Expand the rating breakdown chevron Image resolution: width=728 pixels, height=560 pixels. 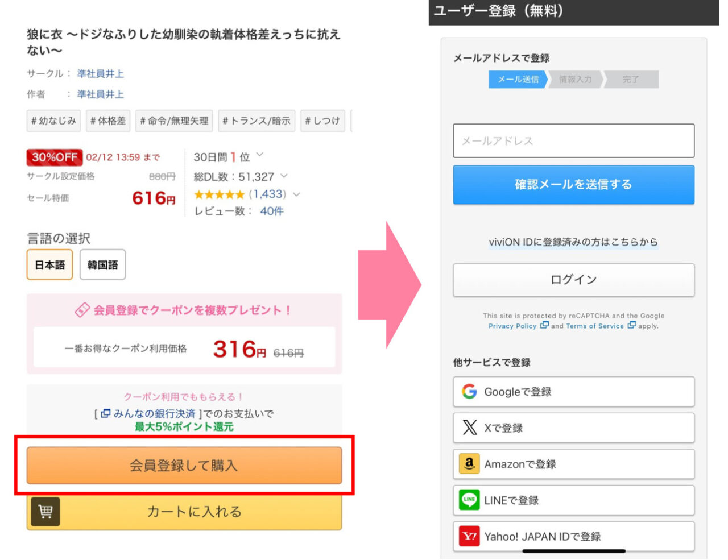pos(296,194)
